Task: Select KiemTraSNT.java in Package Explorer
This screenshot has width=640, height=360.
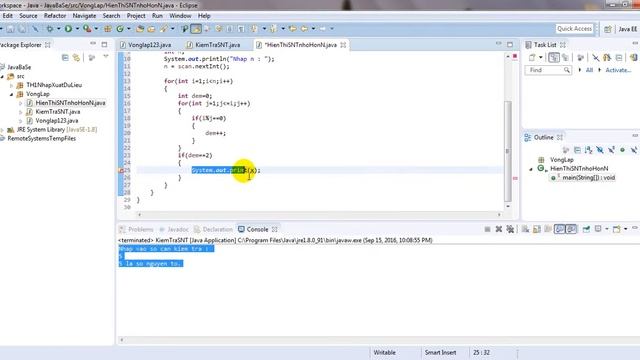Action: (58, 112)
